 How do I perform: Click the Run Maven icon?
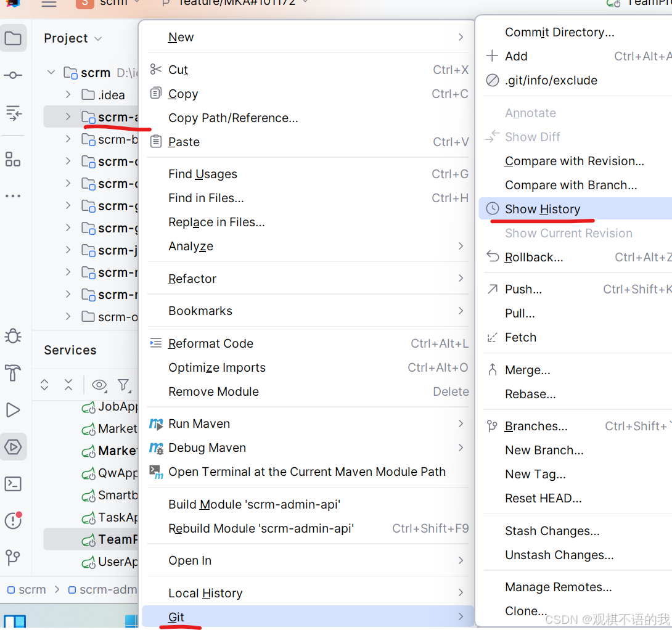pos(156,424)
